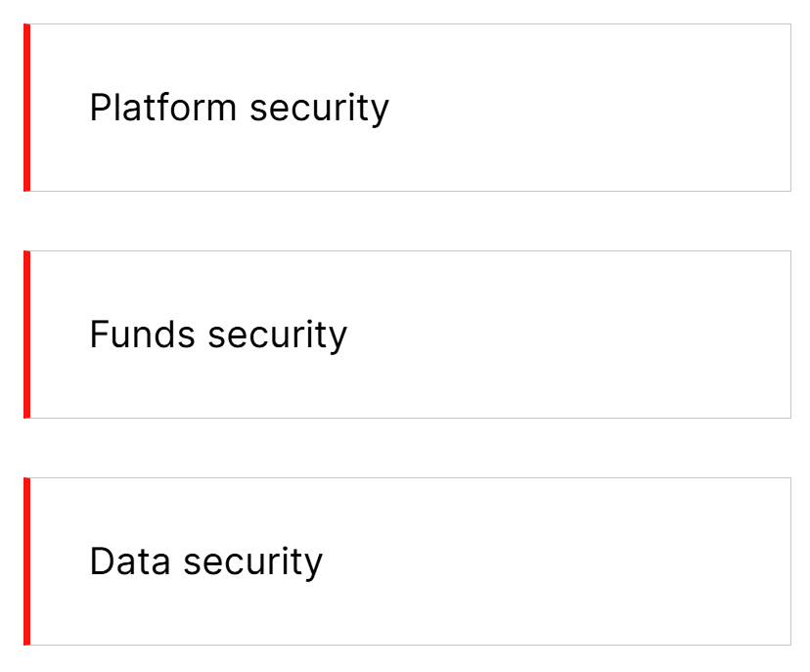Click red accent bar on Data security
This screenshot has height=672, width=810.
click(x=27, y=561)
